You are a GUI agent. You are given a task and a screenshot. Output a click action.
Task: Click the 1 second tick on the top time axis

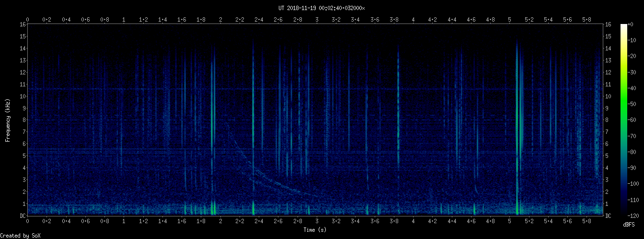124,20
